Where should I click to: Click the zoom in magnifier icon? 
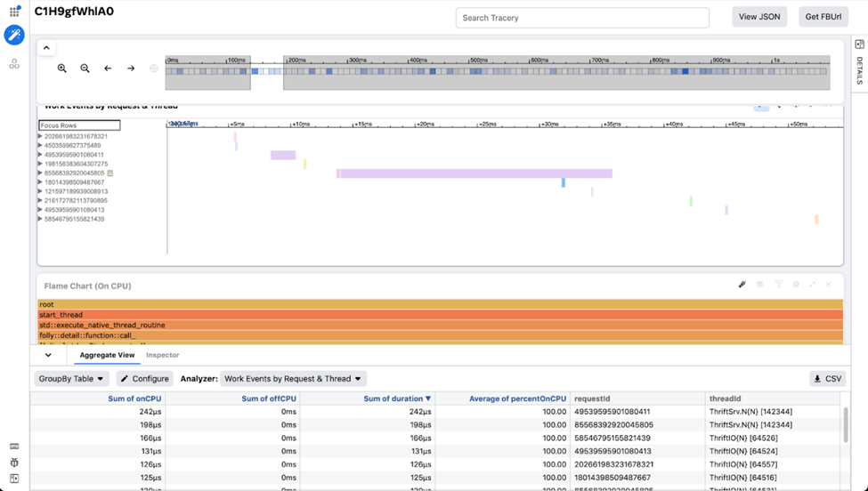tap(62, 68)
